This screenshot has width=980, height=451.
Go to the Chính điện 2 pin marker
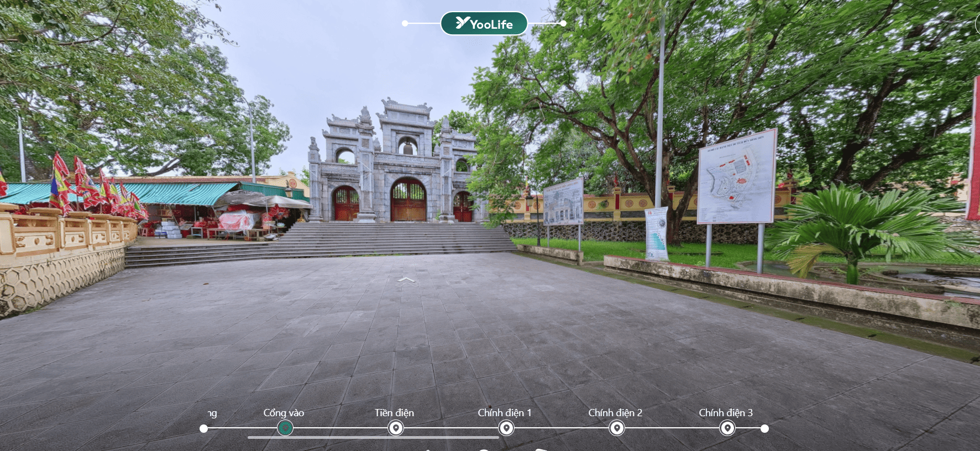tap(617, 428)
